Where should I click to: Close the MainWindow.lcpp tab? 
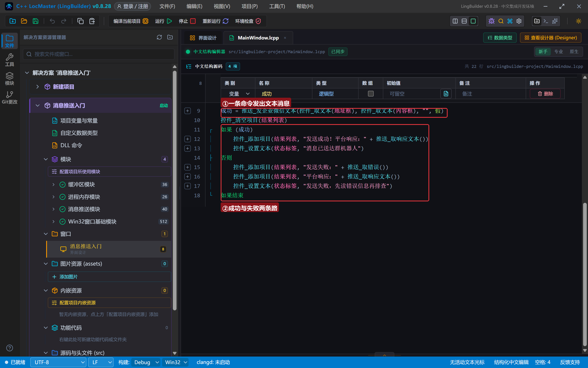(x=285, y=38)
